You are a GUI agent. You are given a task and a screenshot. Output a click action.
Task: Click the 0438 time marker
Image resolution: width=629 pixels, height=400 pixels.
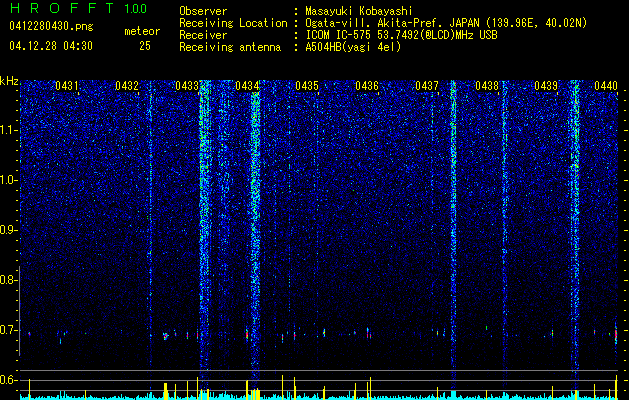[x=487, y=86]
